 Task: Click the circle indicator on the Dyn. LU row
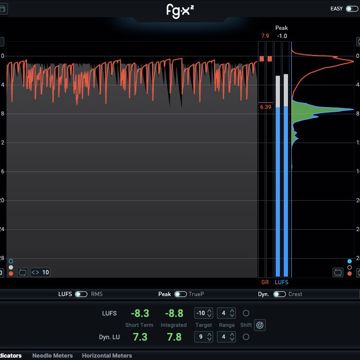(x=246, y=337)
